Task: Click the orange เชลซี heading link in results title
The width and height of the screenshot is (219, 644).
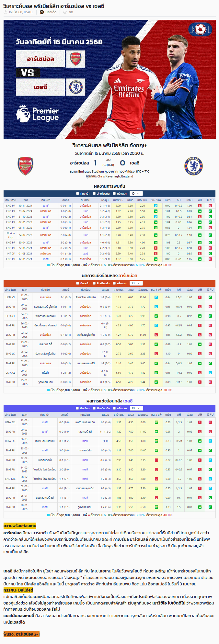Action: tap(128, 401)
